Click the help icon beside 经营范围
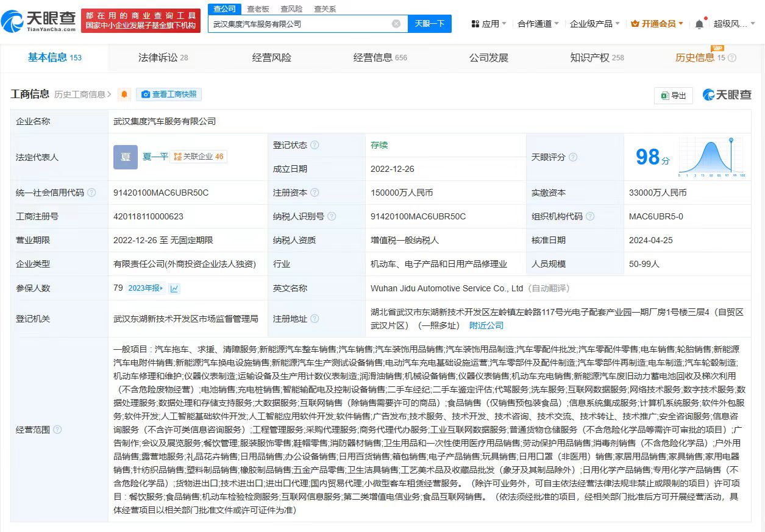This screenshot has height=532, width=765. point(57,430)
